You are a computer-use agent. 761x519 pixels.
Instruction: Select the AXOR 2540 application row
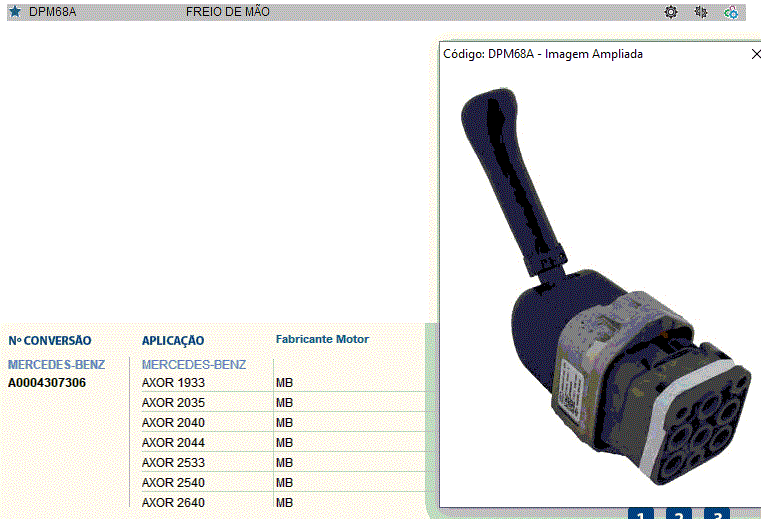pyautogui.click(x=173, y=483)
